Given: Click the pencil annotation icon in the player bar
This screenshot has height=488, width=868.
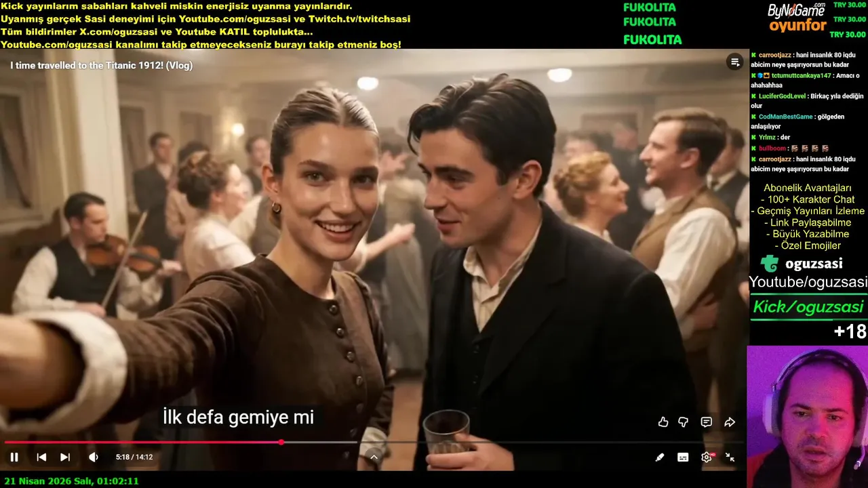Looking at the screenshot, I should (660, 457).
